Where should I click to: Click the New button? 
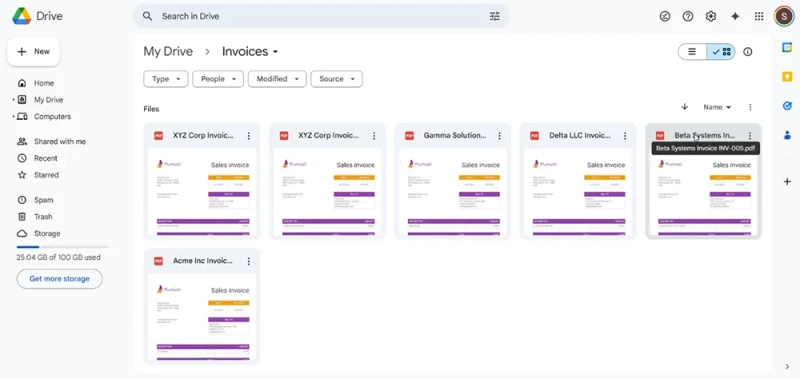[34, 52]
